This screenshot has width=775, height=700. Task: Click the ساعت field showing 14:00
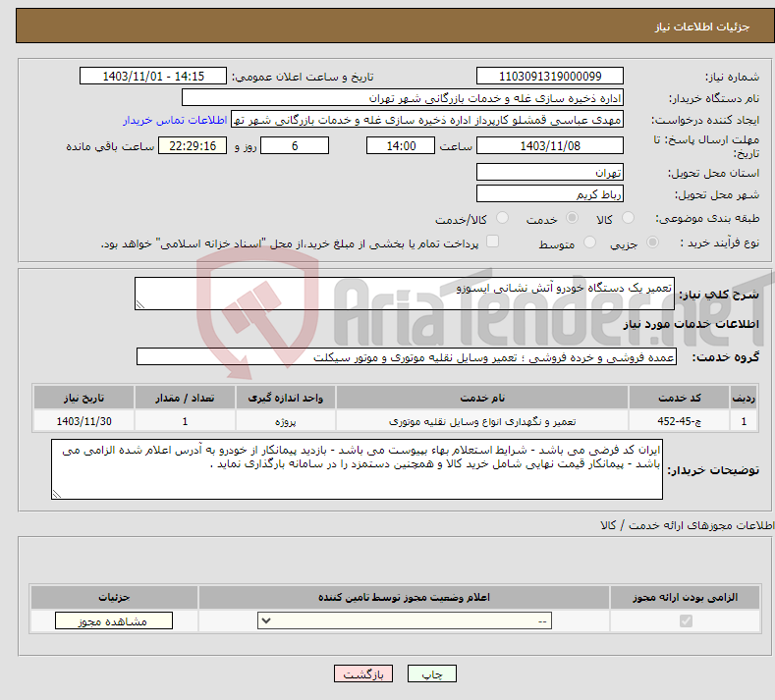pyautogui.click(x=401, y=145)
